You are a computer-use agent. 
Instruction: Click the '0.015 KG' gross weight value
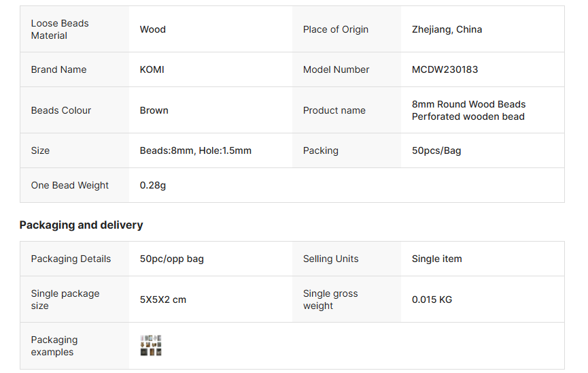coord(432,299)
